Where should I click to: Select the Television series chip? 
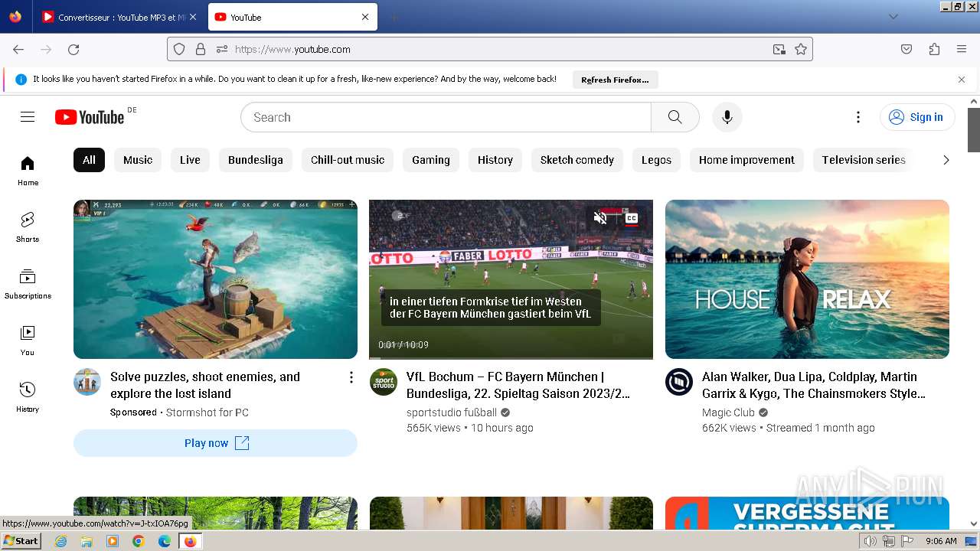[864, 160]
